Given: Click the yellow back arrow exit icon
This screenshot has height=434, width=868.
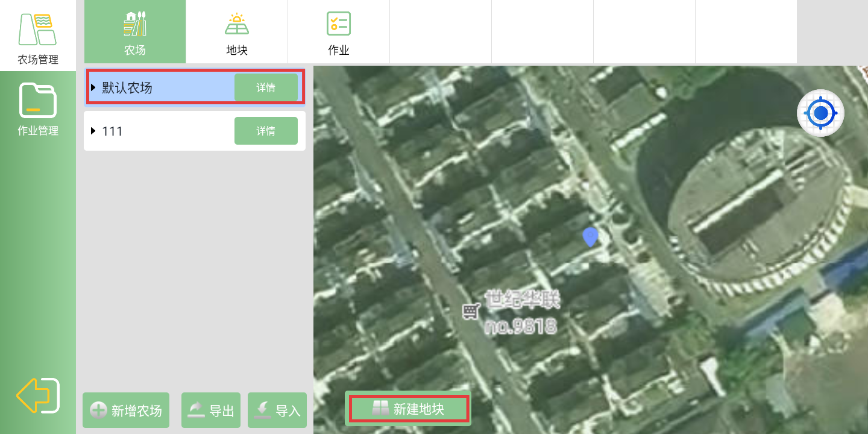Looking at the screenshot, I should (x=37, y=395).
